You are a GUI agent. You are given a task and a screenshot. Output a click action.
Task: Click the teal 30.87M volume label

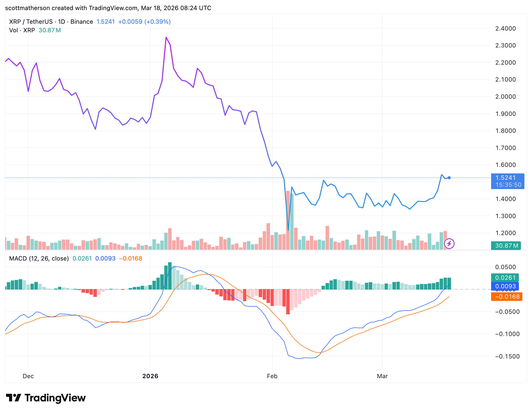point(506,245)
